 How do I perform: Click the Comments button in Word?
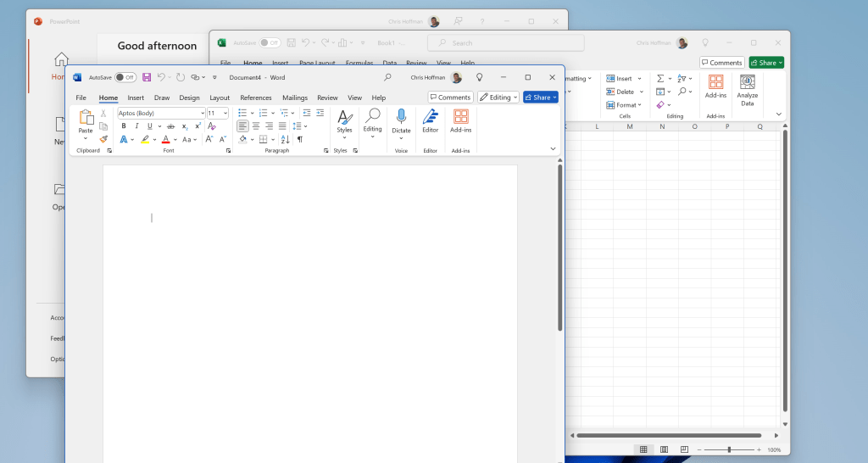pos(450,98)
